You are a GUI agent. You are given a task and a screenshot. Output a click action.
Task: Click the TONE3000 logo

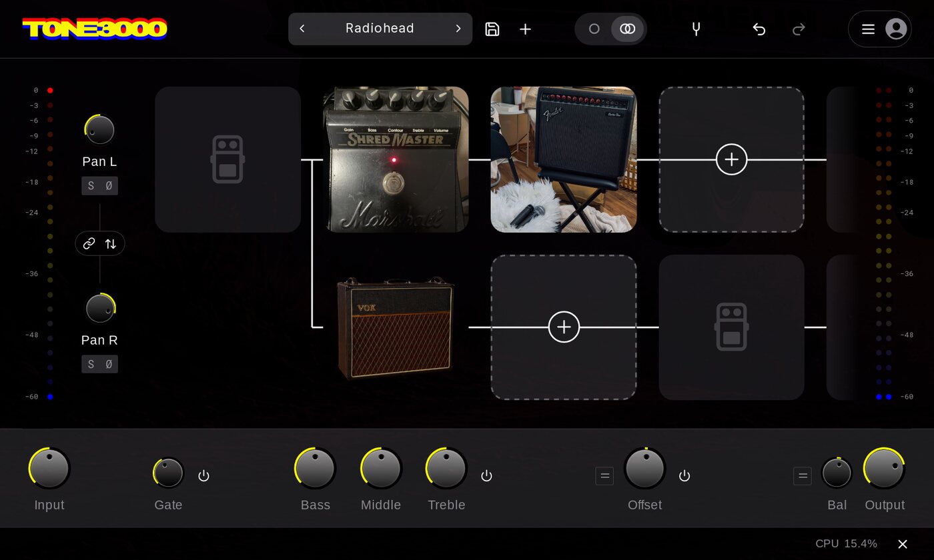tap(95, 29)
